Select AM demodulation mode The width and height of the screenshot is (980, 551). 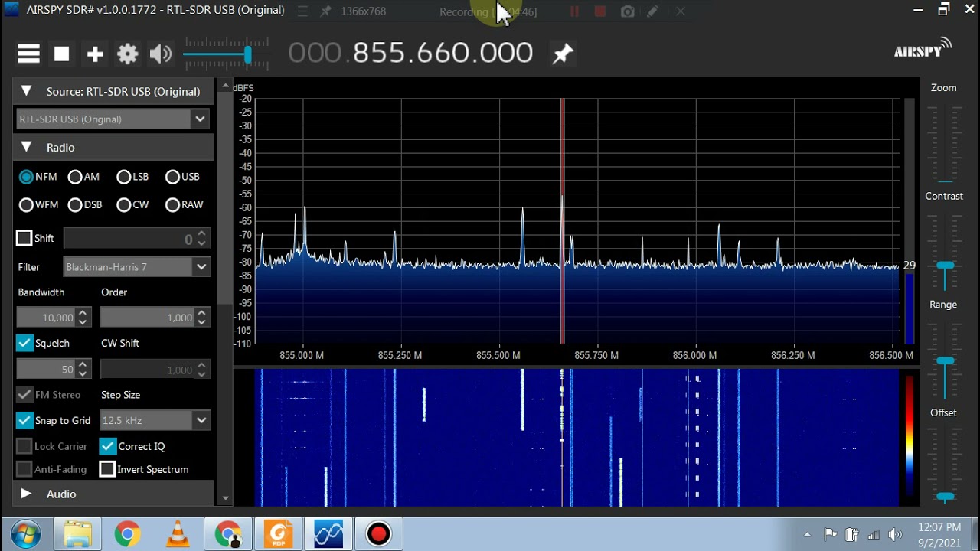tap(75, 177)
